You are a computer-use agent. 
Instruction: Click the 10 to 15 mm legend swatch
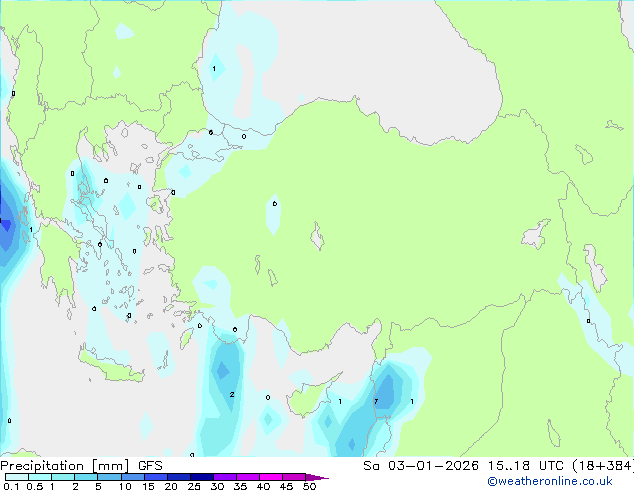133,477
